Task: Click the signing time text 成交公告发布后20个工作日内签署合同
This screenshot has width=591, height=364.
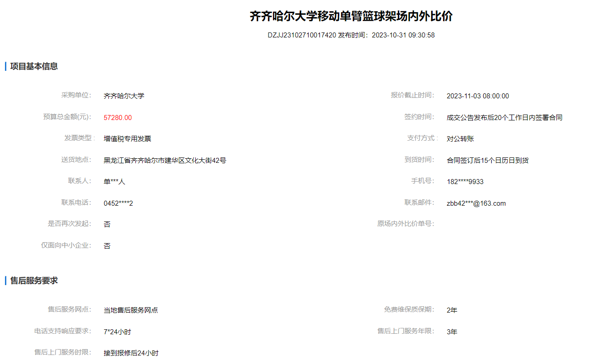Action: click(504, 118)
